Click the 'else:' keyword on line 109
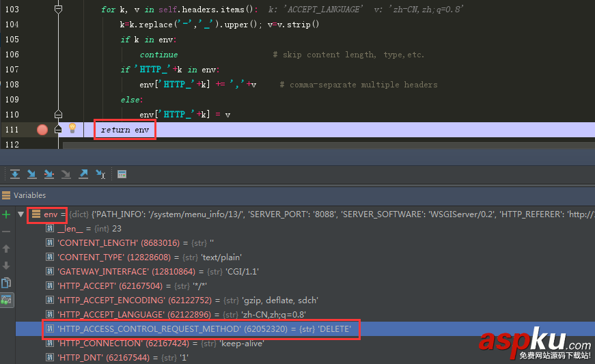This screenshot has width=595, height=364. [132, 100]
